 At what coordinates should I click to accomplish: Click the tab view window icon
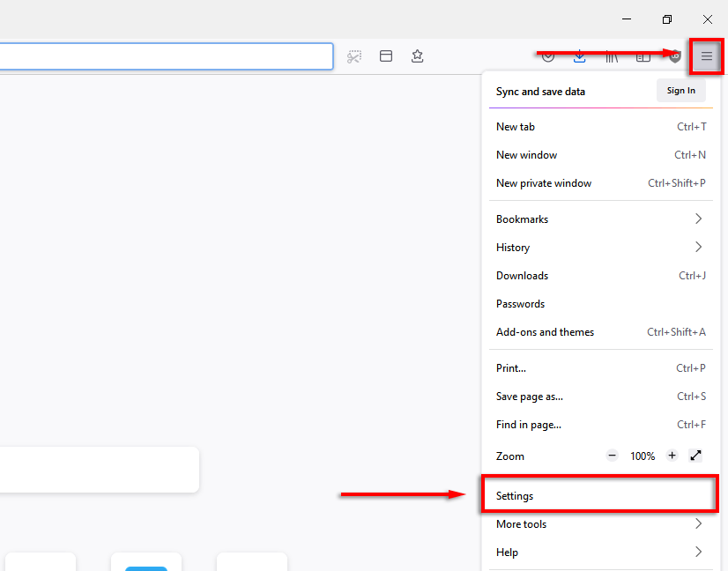(x=386, y=56)
